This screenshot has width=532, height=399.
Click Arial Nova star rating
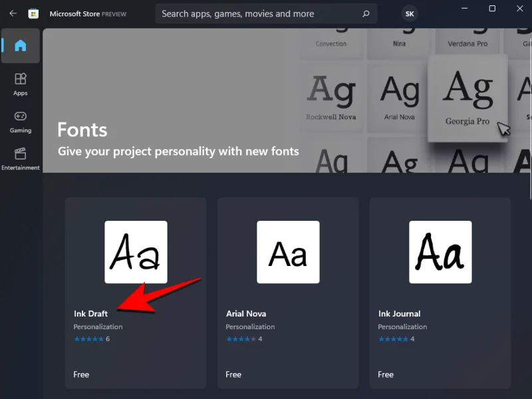(x=241, y=339)
